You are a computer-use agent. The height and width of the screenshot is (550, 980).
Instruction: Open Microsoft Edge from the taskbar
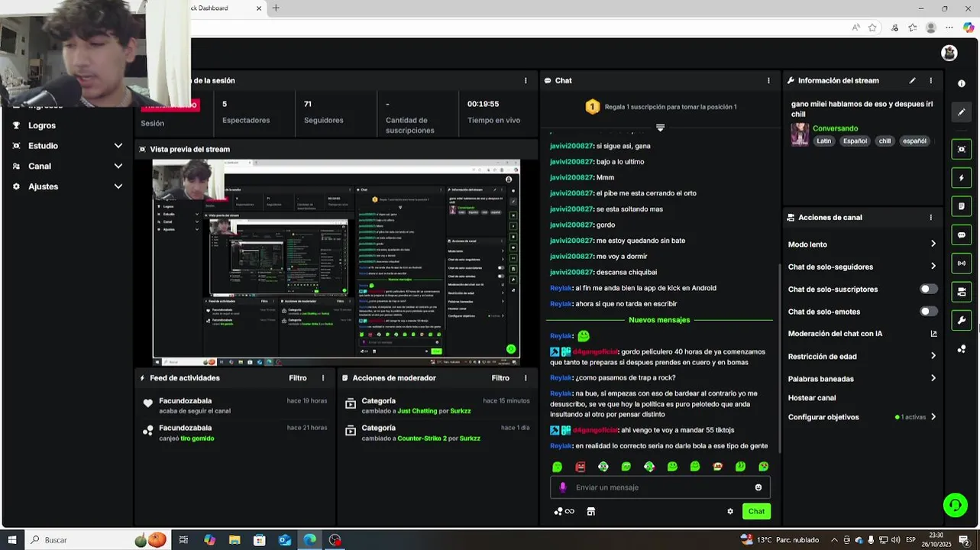click(309, 540)
